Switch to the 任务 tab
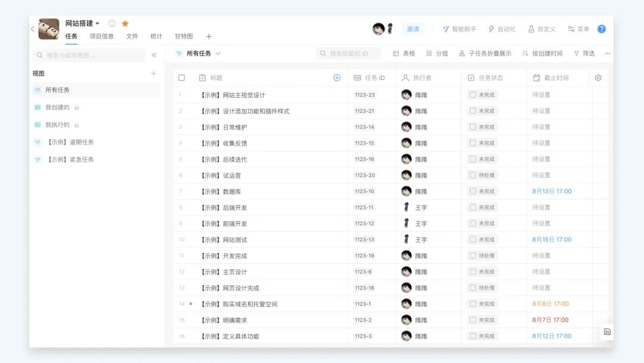Image resolution: width=644 pixels, height=363 pixels. [71, 36]
